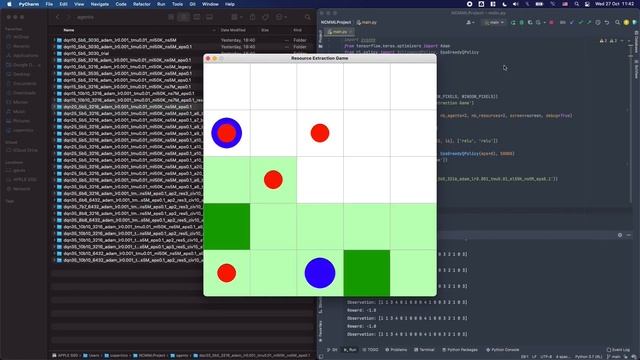Image resolution: width=640 pixels, height=360 pixels.
Task: Switch Finder to icon view
Action: pyautogui.click(x=171, y=17)
